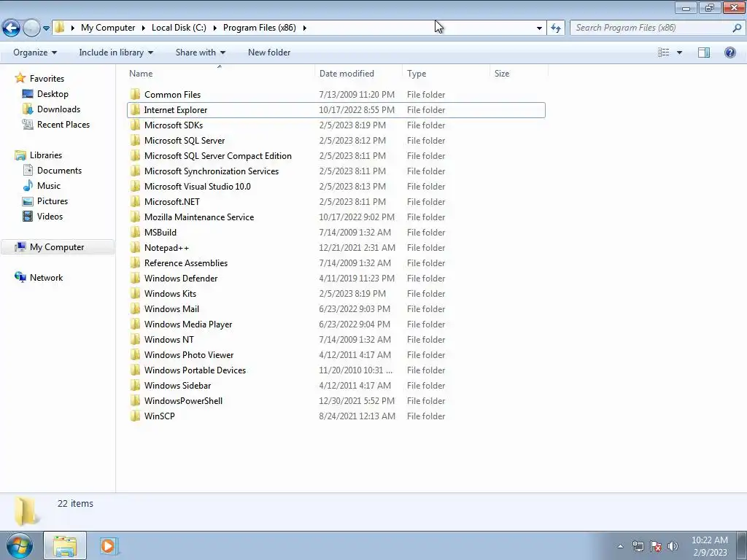Select the Common Files folder icon
The width and height of the screenshot is (747, 560).
click(x=135, y=94)
